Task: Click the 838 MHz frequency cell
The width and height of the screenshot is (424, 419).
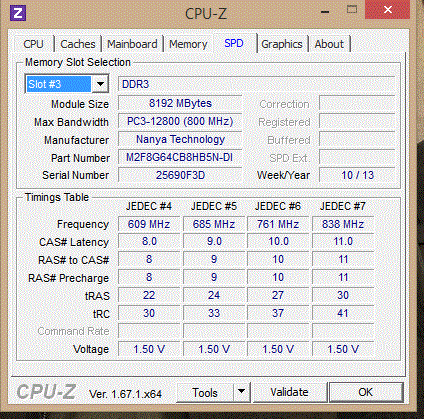Action: pos(343,224)
